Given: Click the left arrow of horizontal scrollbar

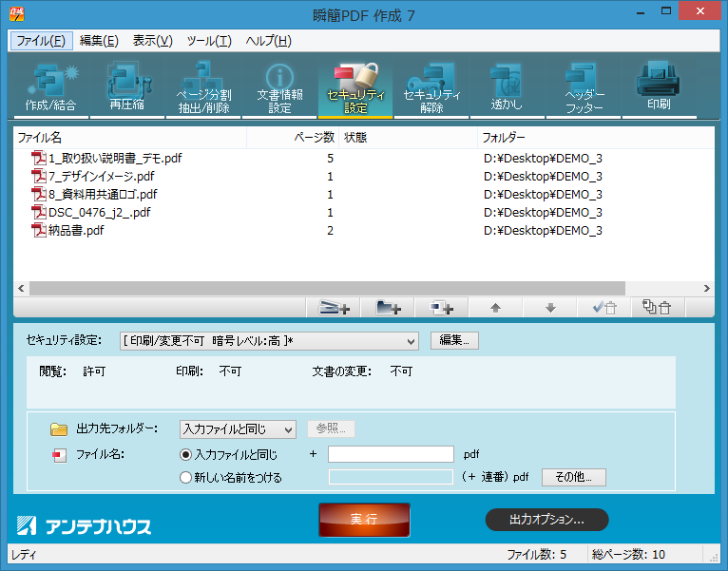Looking at the screenshot, I should point(21,288).
